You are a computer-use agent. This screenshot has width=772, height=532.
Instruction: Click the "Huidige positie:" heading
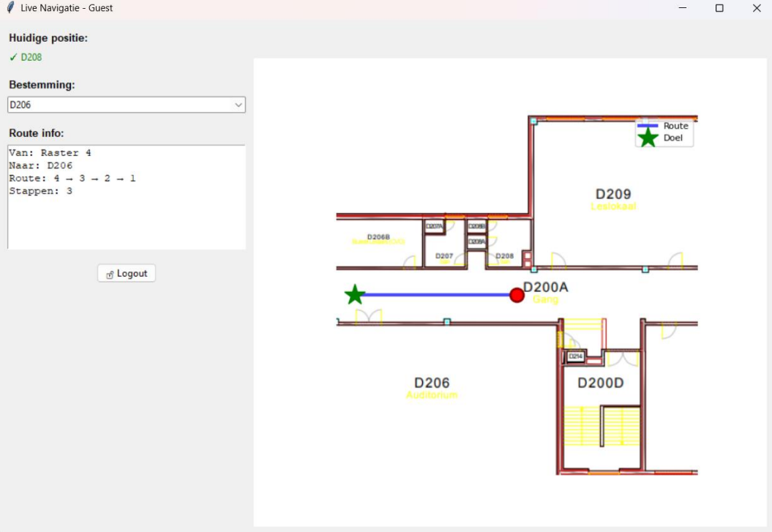[x=48, y=38]
